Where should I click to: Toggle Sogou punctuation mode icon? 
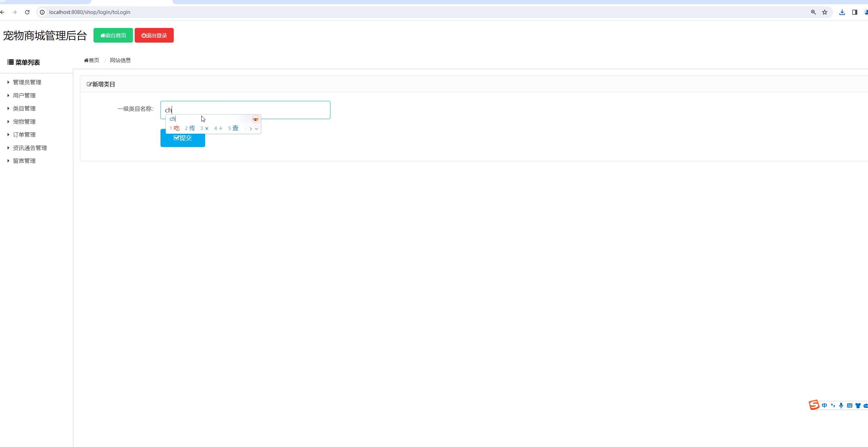[833, 405]
